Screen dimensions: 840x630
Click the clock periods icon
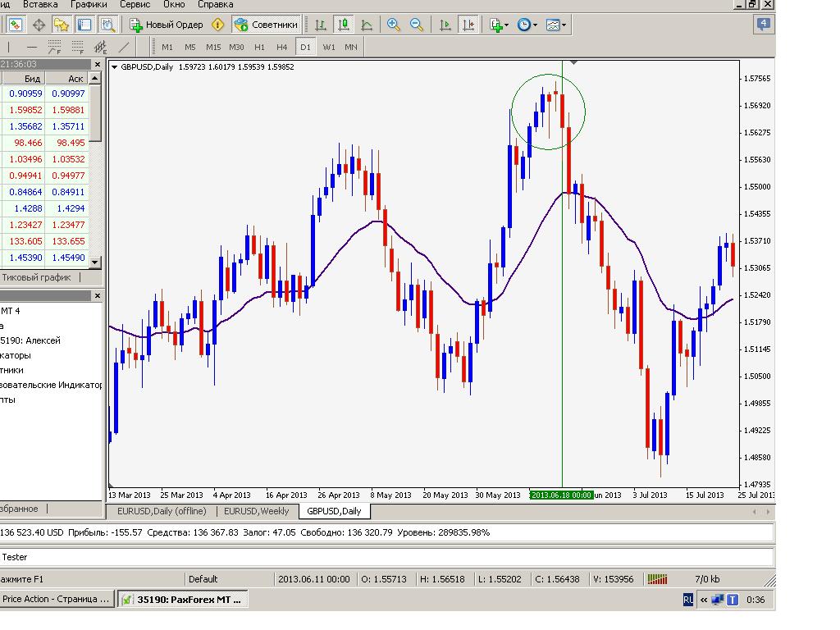(524, 25)
